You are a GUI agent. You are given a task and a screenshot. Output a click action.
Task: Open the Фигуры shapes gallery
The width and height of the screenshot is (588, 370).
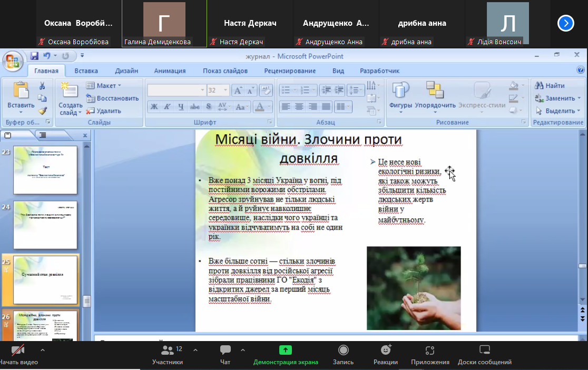[400, 95]
